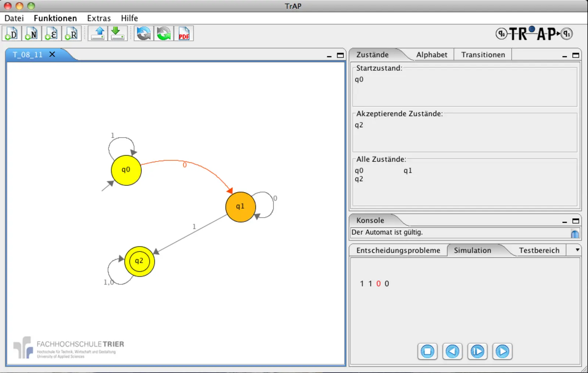Create a new NFA with the N icon
Image resolution: width=588 pixels, height=373 pixels.
(x=32, y=34)
